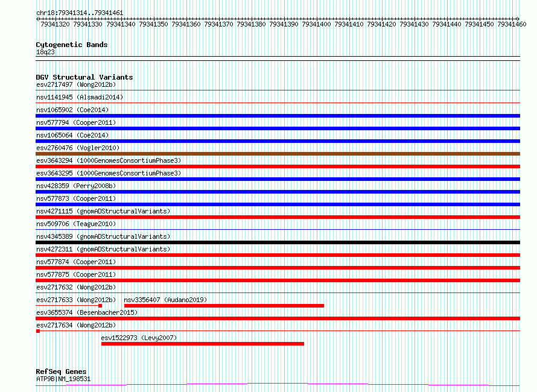Select the RefSeq Genes track title
Image resolution: width=537 pixels, height=392 pixels.
tap(61, 372)
